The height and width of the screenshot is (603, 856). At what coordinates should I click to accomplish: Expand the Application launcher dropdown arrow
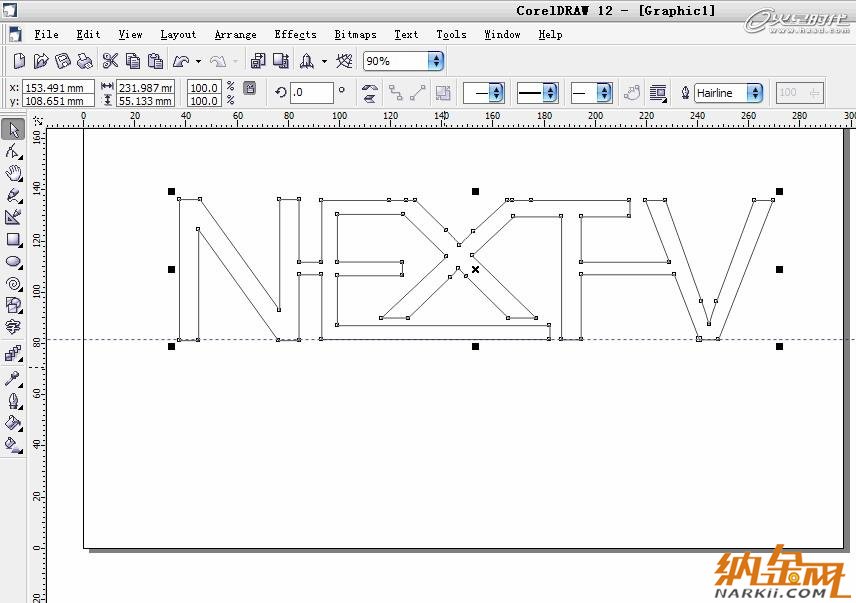click(x=324, y=61)
